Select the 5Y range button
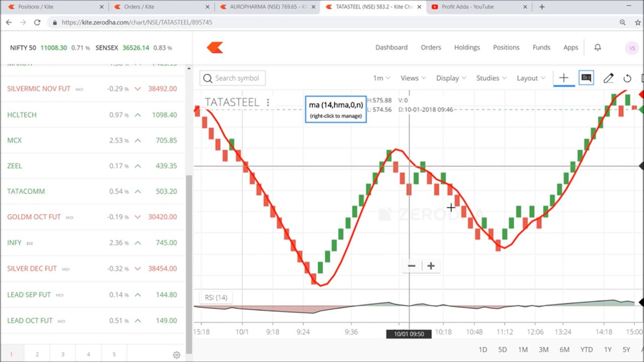 tap(626, 349)
